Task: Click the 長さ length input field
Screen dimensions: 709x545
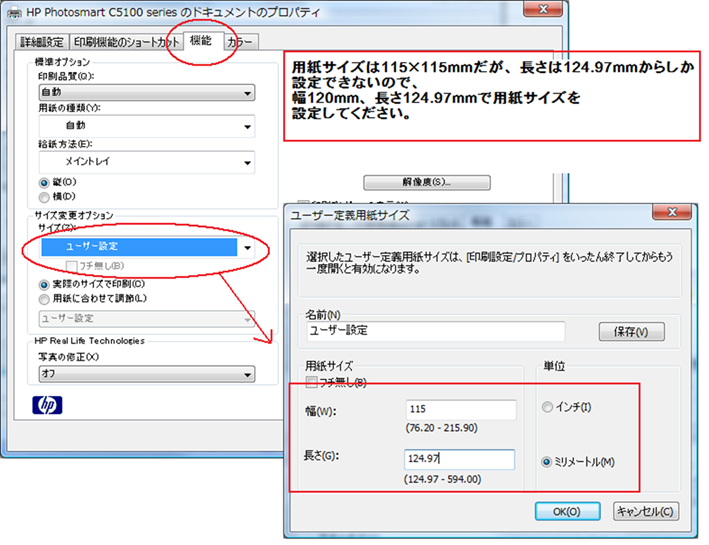Action: coord(459,460)
